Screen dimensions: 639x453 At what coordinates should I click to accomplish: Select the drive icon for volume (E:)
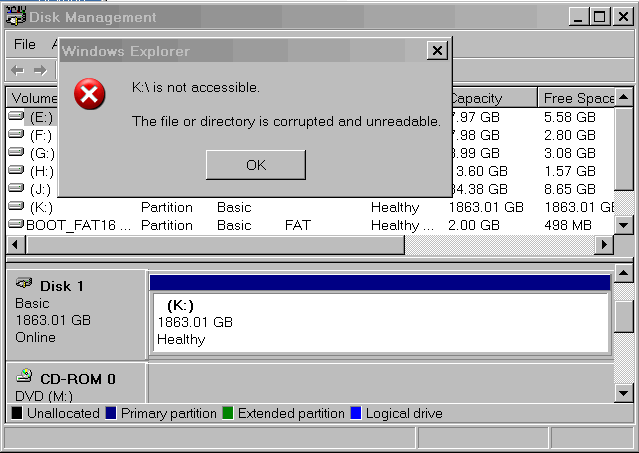click(x=16, y=116)
